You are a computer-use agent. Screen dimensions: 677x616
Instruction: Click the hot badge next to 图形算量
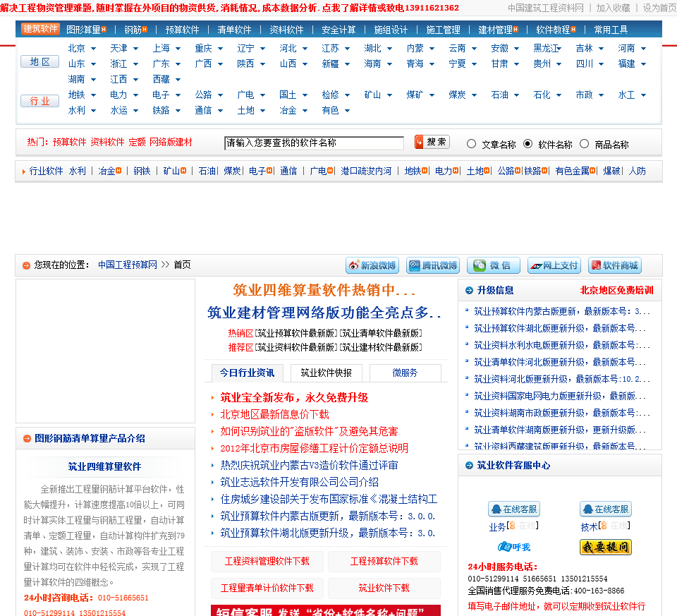pos(104,30)
